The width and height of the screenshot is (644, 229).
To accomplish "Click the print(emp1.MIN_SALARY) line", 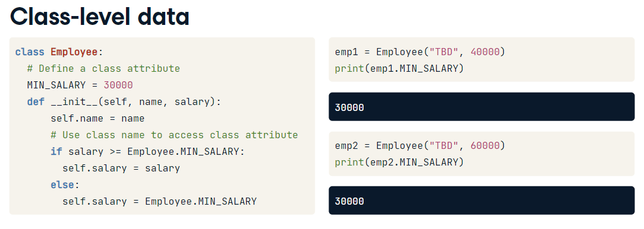I will (399, 69).
